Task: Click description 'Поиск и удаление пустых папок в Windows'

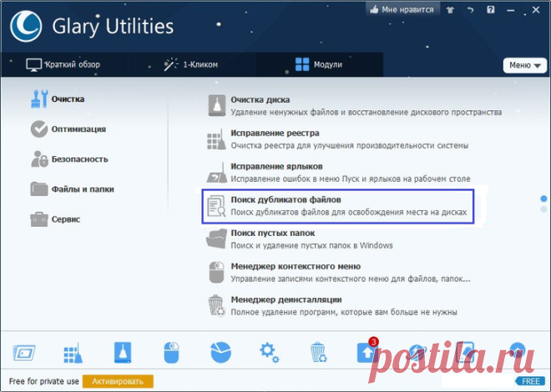Action: point(311,245)
